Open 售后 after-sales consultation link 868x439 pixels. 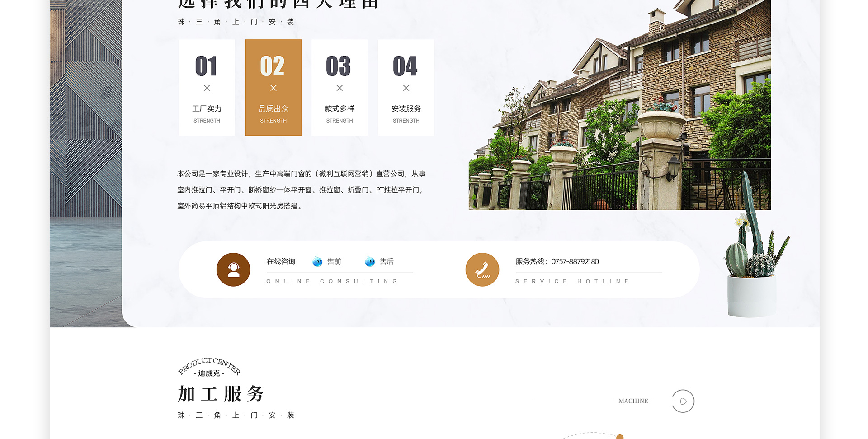click(387, 262)
